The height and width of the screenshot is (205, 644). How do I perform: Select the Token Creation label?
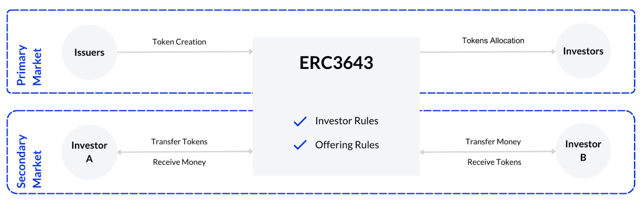179,42
